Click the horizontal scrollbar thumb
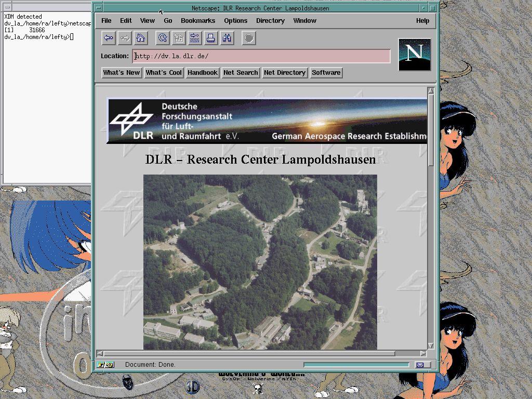The image size is (532, 399). 249,353
